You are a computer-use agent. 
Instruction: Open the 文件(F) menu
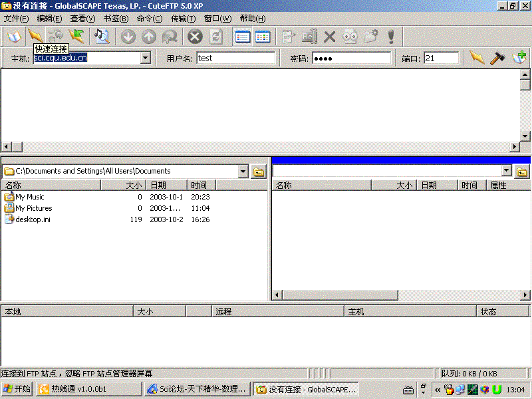pyautogui.click(x=16, y=19)
